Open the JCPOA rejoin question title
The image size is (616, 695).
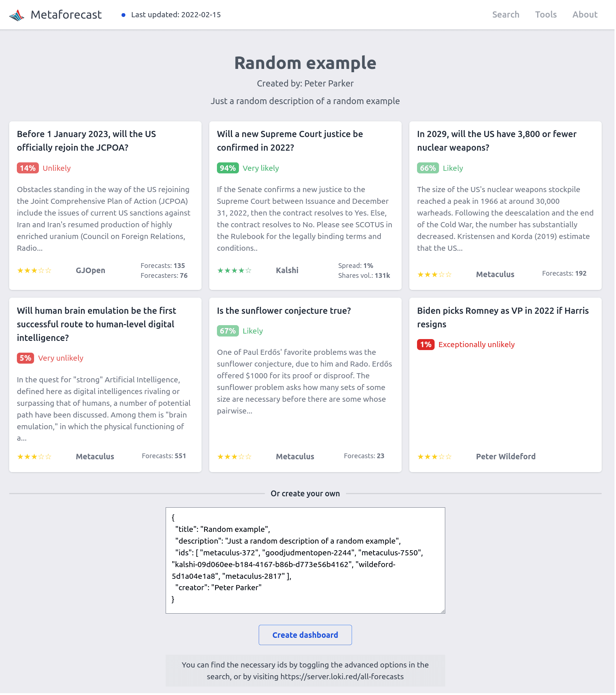point(86,141)
